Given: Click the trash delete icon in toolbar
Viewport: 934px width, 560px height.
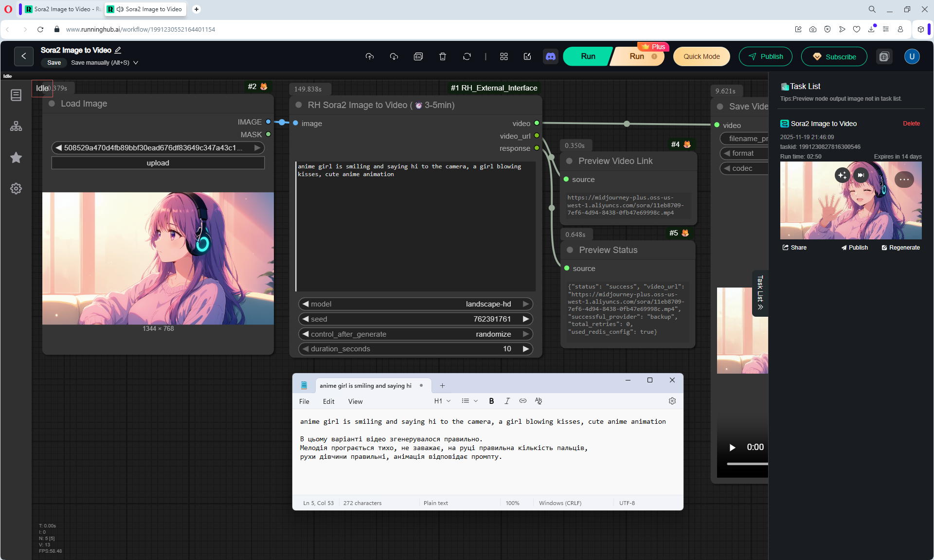Looking at the screenshot, I should point(442,56).
